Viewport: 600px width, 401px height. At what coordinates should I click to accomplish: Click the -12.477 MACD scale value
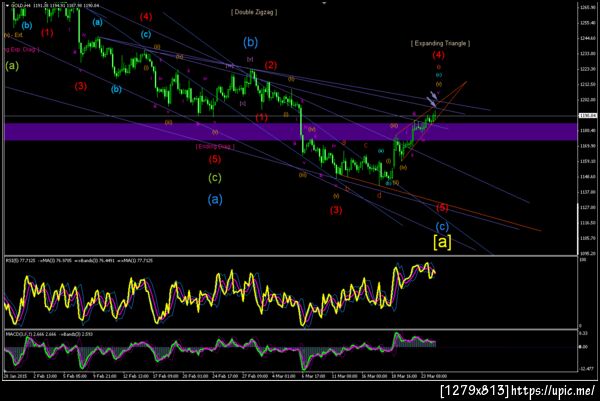click(x=586, y=368)
